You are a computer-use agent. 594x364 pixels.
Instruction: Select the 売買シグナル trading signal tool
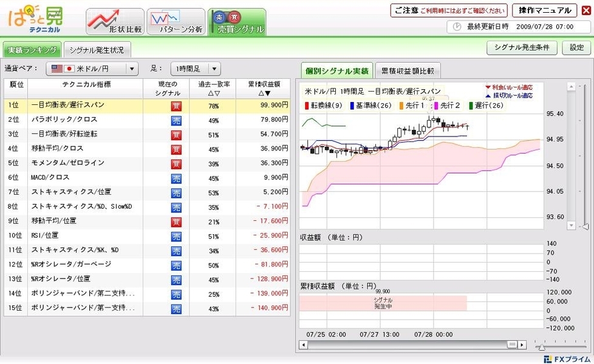(237, 22)
